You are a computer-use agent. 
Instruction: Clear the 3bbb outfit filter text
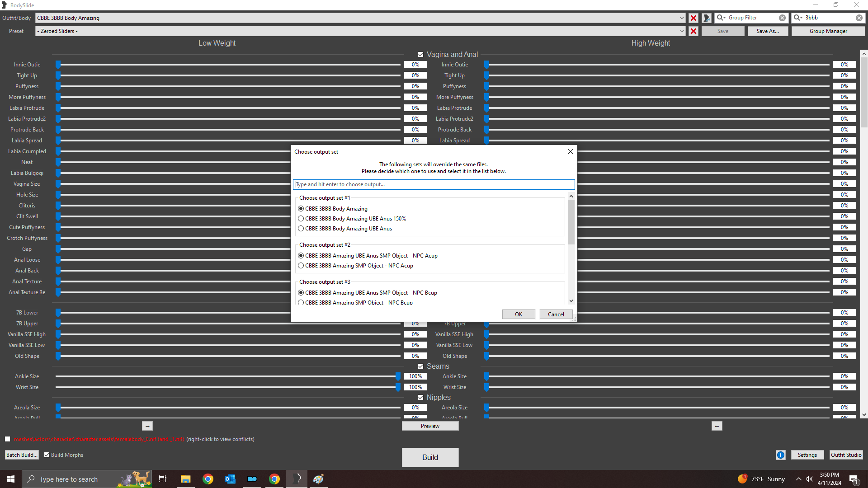pyautogui.click(x=859, y=18)
